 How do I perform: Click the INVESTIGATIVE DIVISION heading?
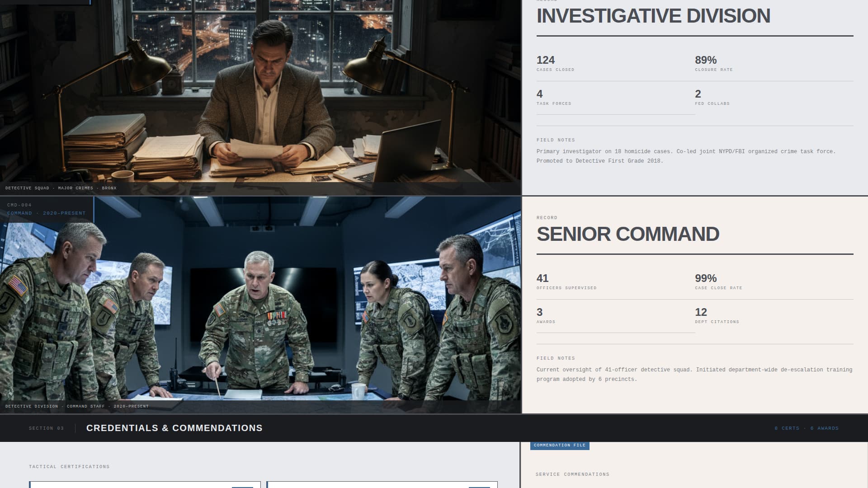(x=653, y=16)
